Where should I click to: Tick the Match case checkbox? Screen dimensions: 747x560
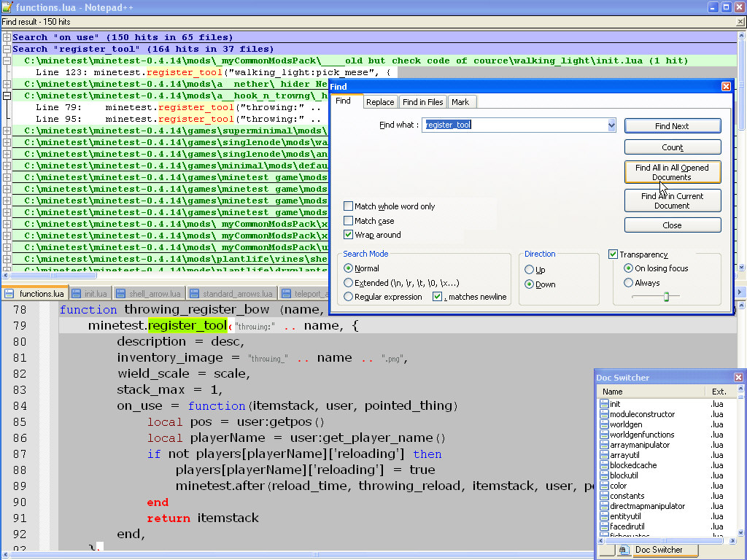(349, 221)
